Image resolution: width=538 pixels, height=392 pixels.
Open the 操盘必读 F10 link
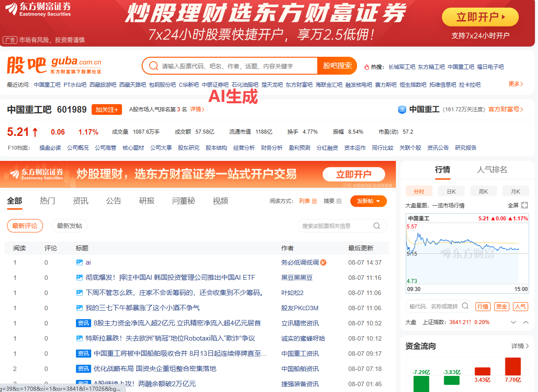50,148
